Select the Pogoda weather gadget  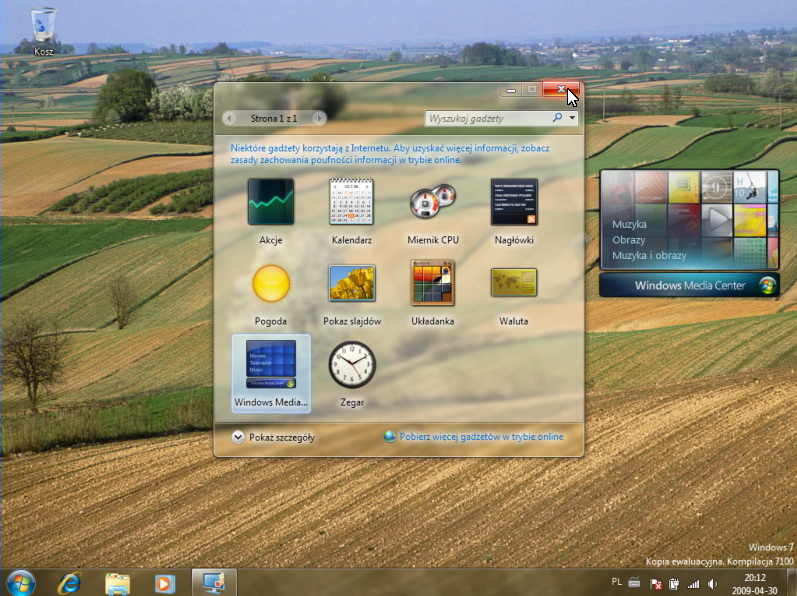pyautogui.click(x=271, y=283)
